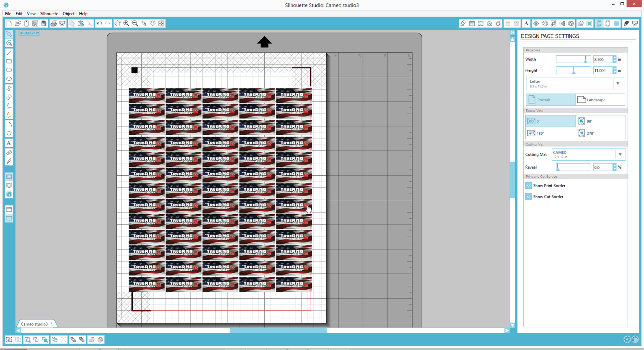Open the Fill Gradient panel
This screenshot has width=644, height=350.
[472, 23]
